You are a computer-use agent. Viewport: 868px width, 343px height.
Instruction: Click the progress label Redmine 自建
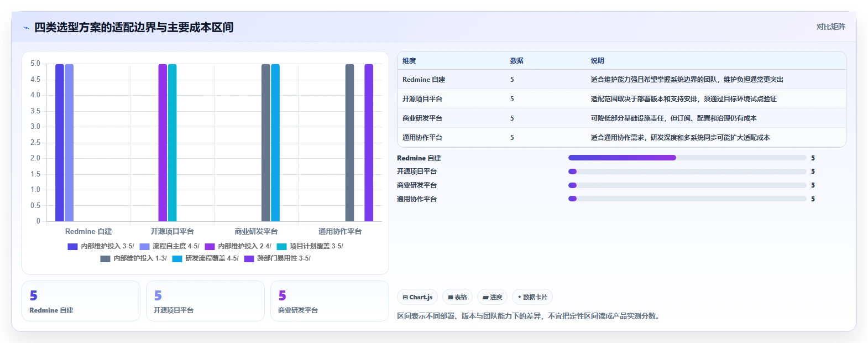pos(419,158)
